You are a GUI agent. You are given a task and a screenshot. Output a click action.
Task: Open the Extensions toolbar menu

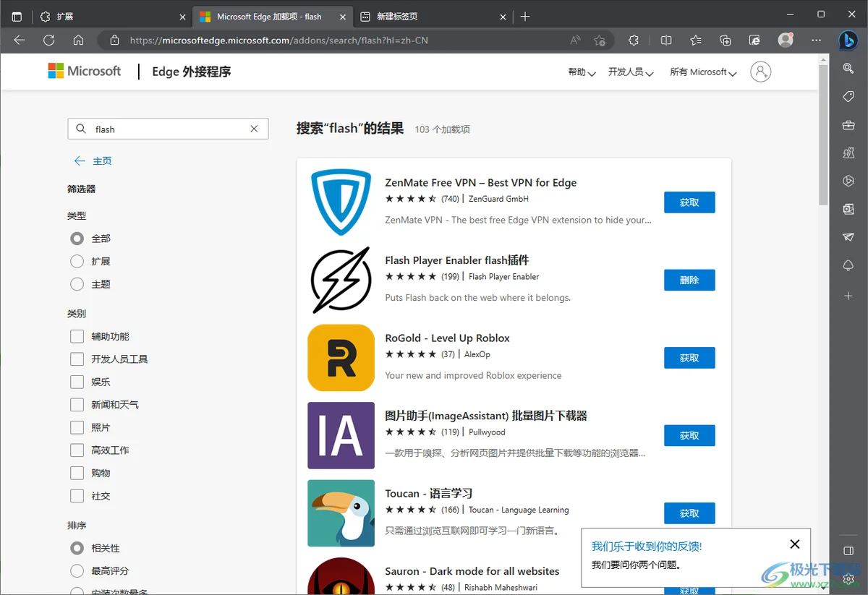[x=634, y=40]
